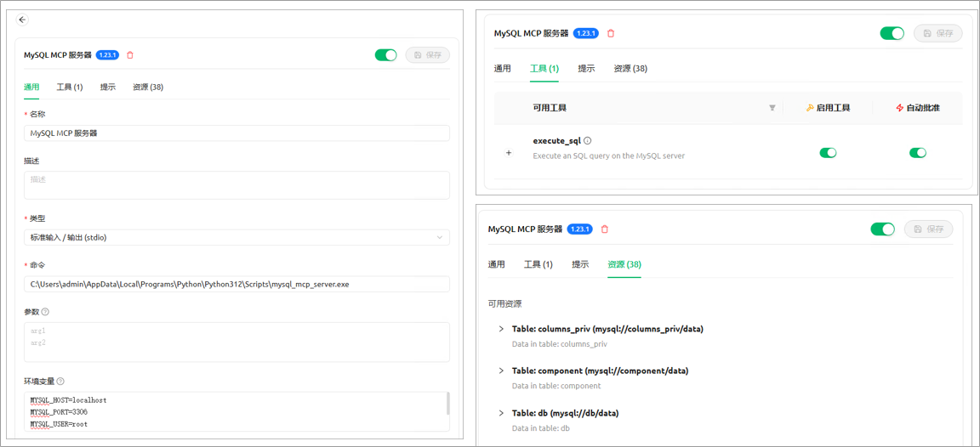Toggle the server switch in General panel
Viewport: 980px width, 447px height.
click(x=385, y=55)
